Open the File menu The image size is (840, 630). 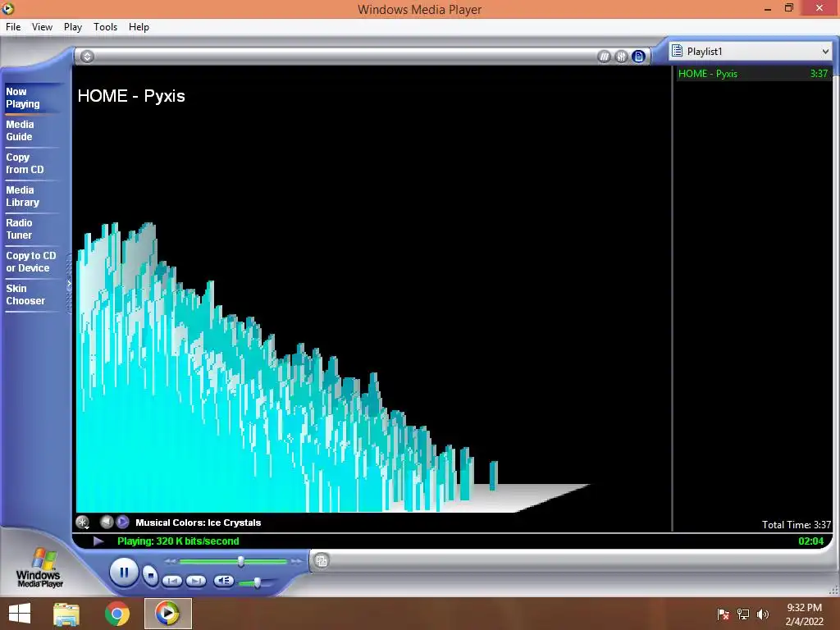[x=13, y=27]
